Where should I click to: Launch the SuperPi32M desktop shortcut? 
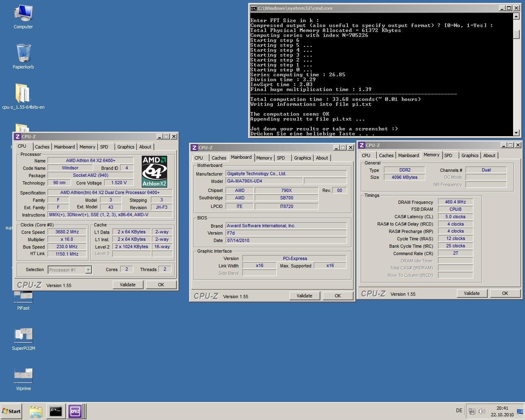coord(23,339)
